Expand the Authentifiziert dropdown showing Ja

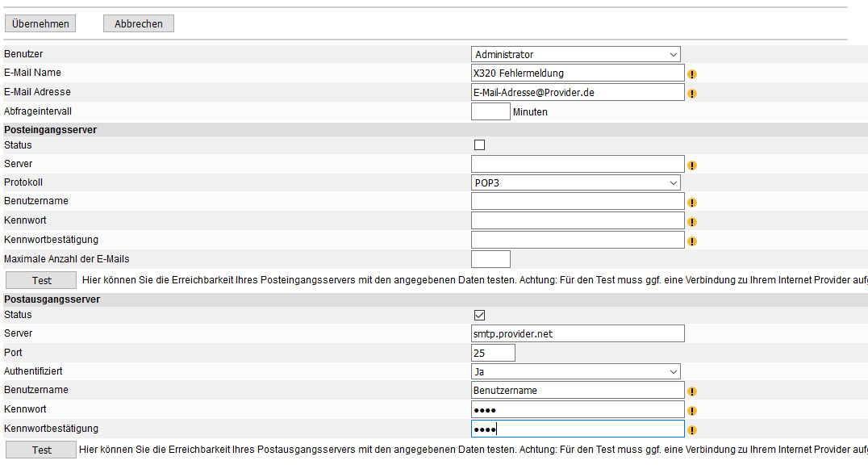tap(575, 371)
